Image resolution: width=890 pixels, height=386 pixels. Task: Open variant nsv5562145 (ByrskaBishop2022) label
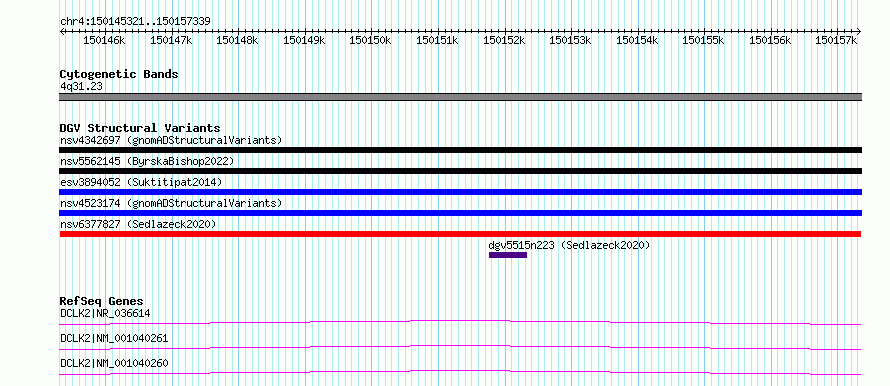pyautogui.click(x=147, y=161)
